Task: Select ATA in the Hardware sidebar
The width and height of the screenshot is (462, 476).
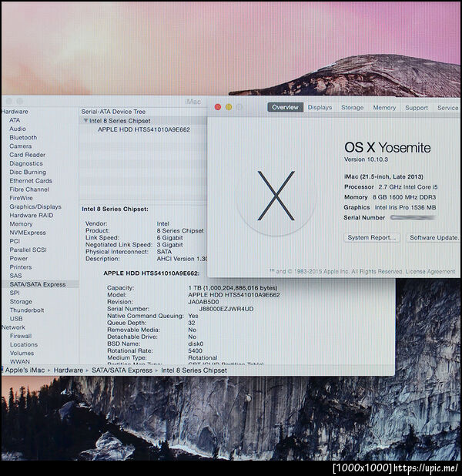Action: click(x=15, y=120)
